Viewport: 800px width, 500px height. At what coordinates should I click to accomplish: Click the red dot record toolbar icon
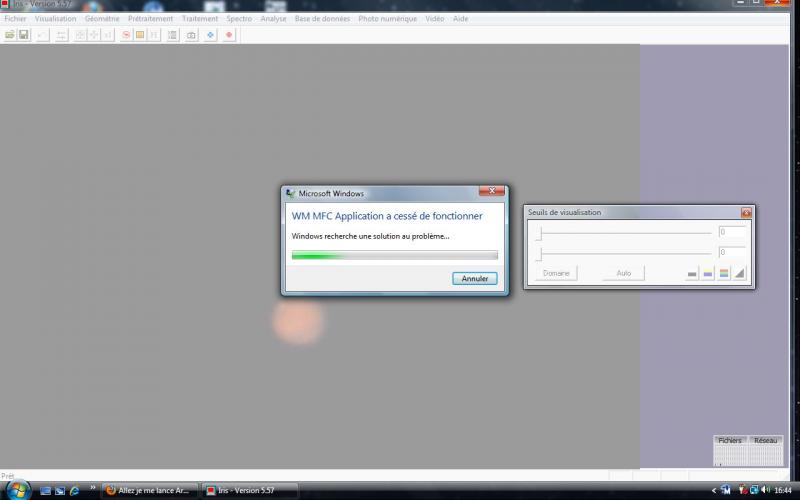pyautogui.click(x=229, y=35)
